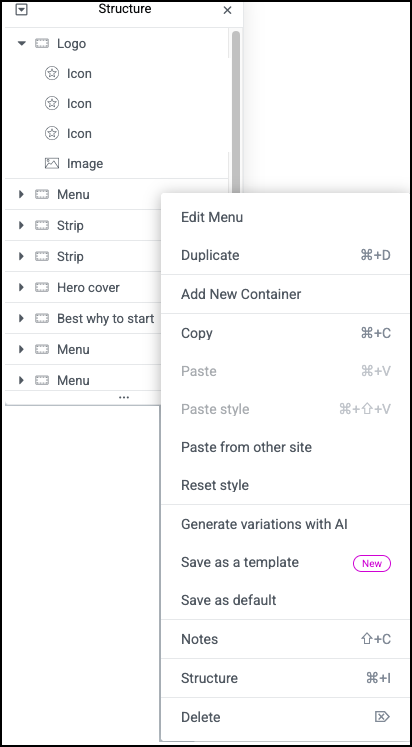The width and height of the screenshot is (412, 747).
Task: Click the container icon next to Logo
Action: [x=42, y=44]
